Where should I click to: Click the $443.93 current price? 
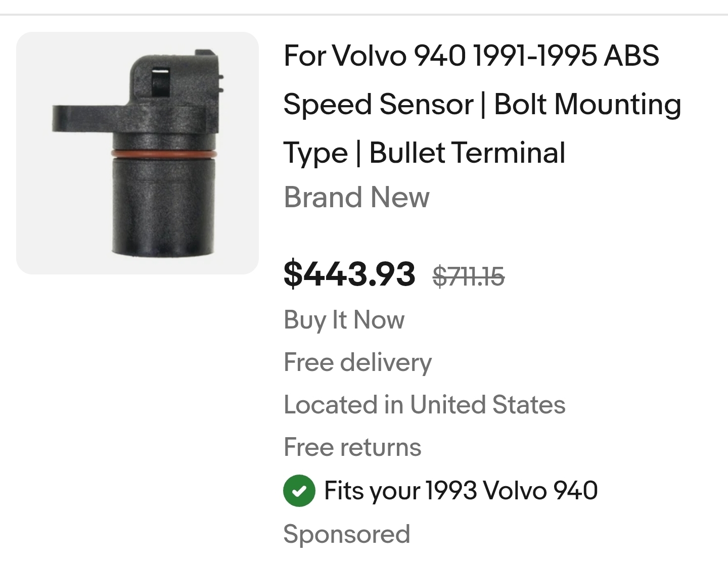click(x=349, y=274)
